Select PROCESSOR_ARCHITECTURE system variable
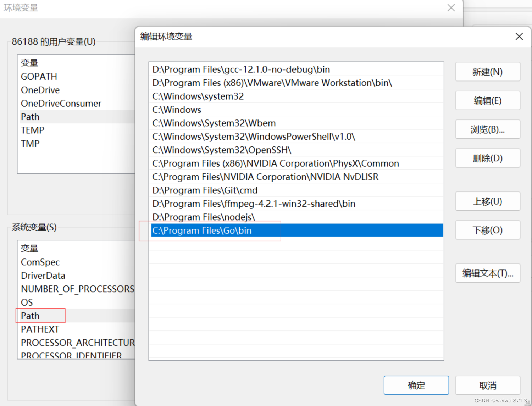 click(x=76, y=343)
